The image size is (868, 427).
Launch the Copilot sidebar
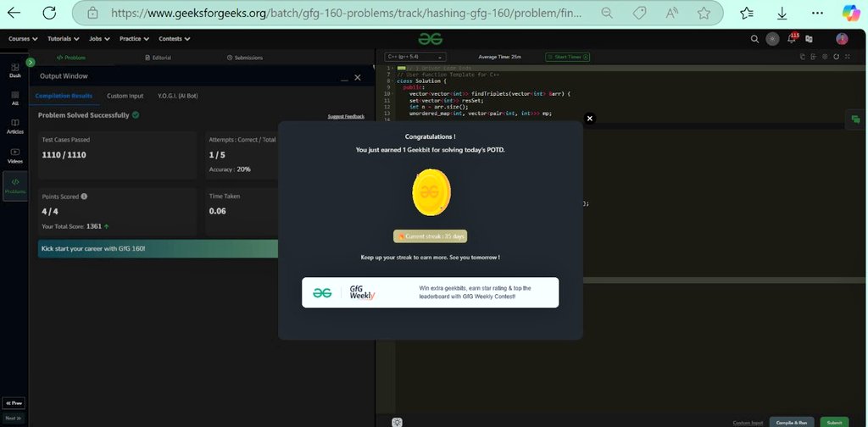tap(851, 13)
